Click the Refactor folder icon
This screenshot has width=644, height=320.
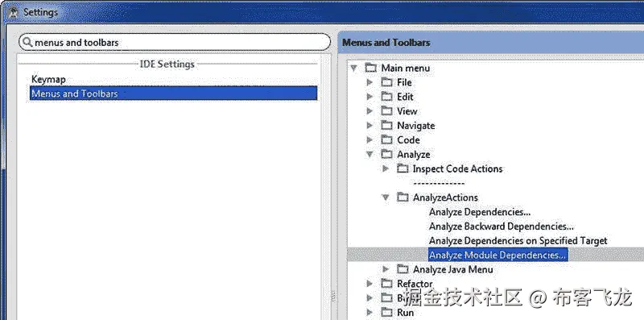click(x=386, y=284)
